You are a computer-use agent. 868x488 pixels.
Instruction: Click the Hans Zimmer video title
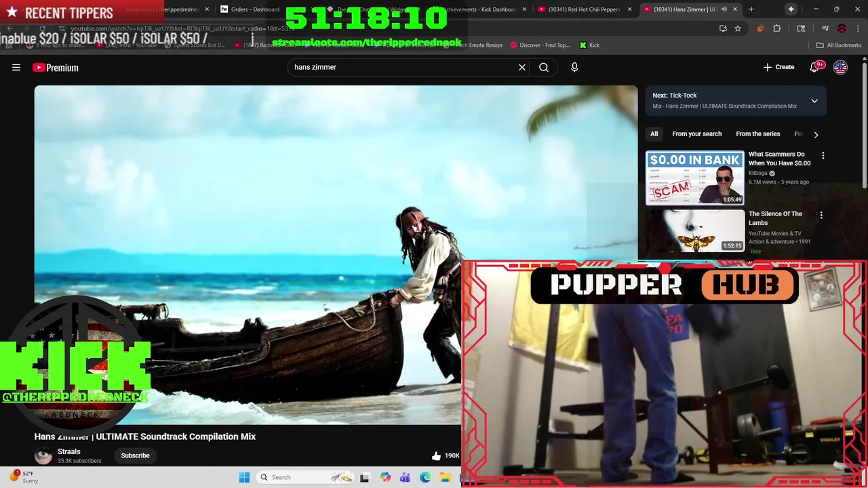click(145, 436)
